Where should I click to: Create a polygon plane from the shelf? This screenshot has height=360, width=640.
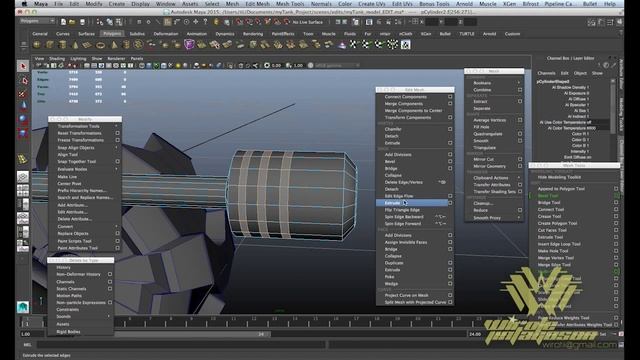coord(88,44)
